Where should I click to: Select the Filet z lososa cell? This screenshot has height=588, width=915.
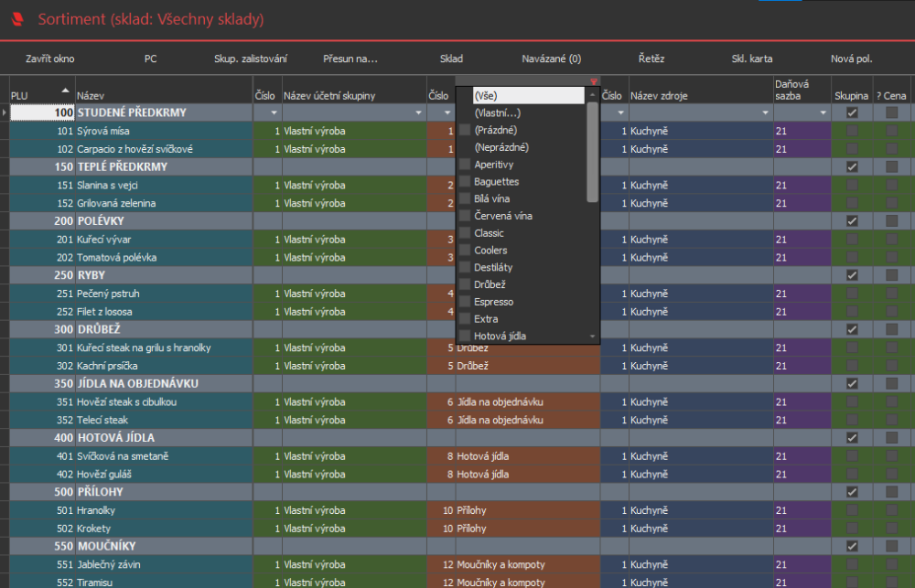pos(164,312)
